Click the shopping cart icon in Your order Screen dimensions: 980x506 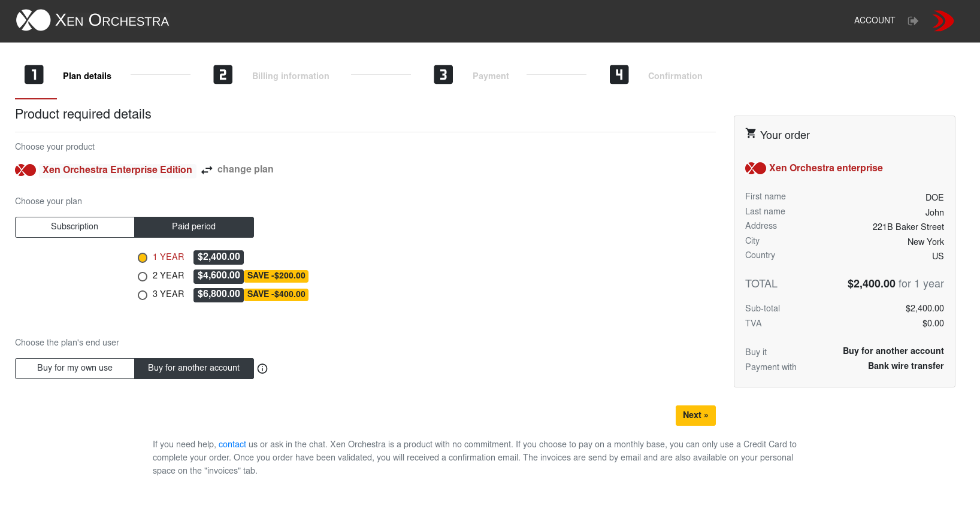pyautogui.click(x=751, y=134)
